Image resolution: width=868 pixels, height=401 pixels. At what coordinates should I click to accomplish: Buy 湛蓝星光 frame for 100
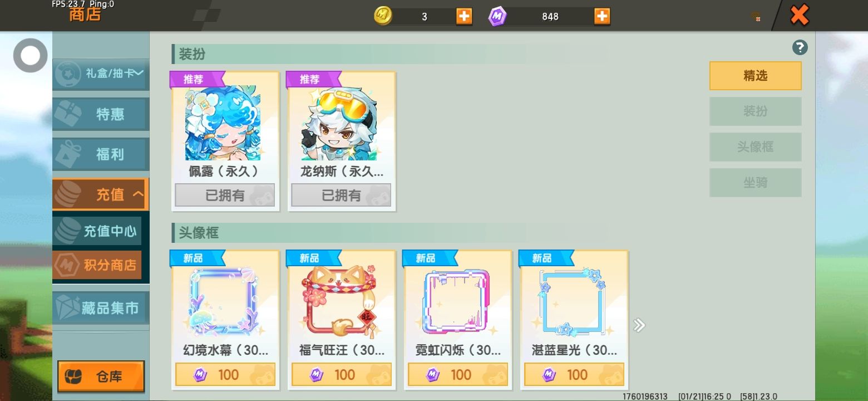(574, 374)
